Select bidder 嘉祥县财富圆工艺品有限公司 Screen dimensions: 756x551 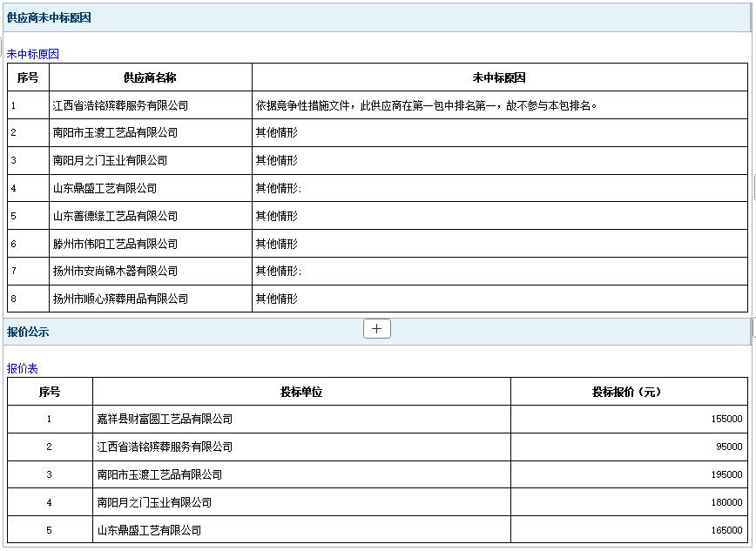(165, 420)
